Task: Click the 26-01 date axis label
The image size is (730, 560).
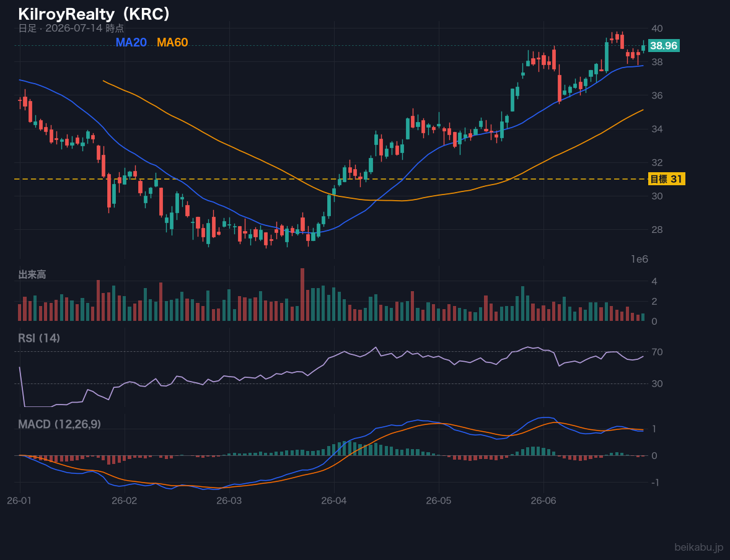Action: pyautogui.click(x=20, y=501)
